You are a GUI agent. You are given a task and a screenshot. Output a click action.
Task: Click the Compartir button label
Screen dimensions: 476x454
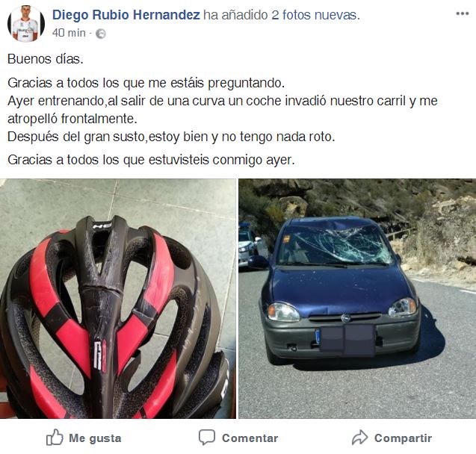(403, 438)
